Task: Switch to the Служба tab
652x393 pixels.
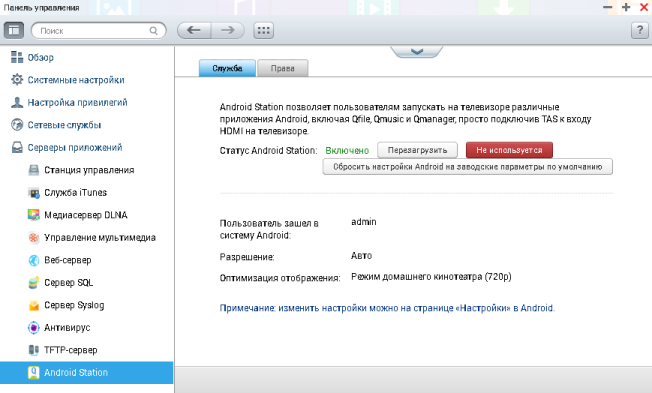Action: (x=227, y=68)
